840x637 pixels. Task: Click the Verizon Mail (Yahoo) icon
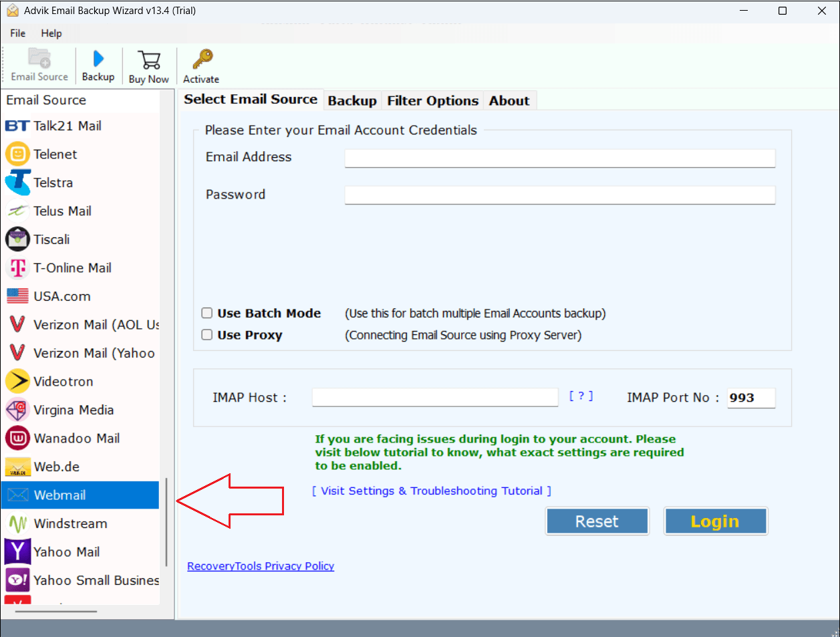[x=17, y=353]
